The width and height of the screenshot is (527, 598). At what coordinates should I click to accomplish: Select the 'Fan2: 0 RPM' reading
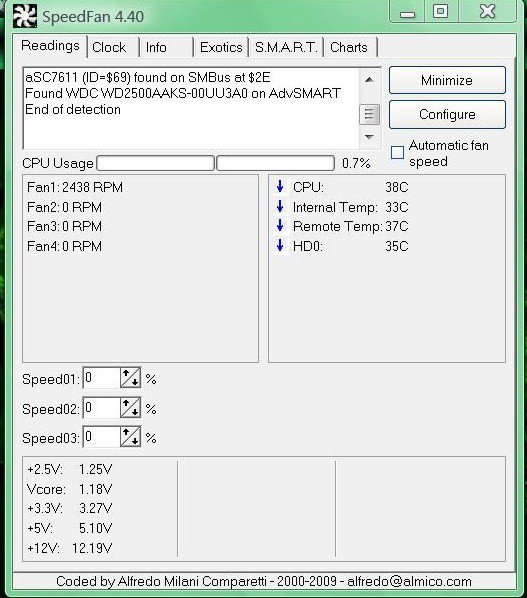click(x=64, y=207)
